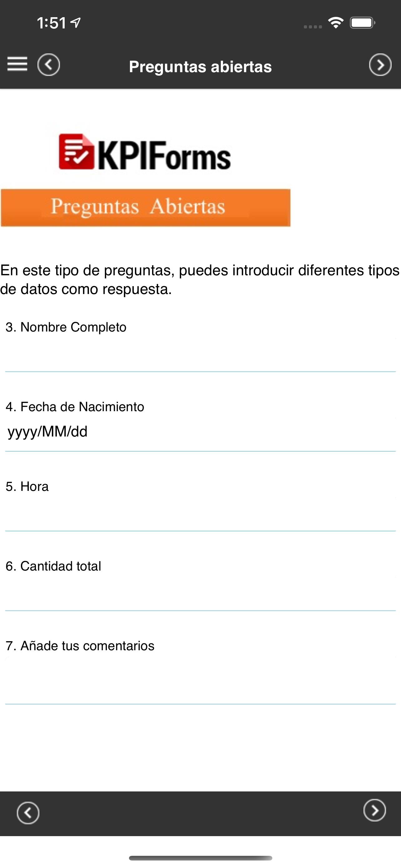Tap the home indicator bar at bottom
This screenshot has height=868, width=401.
(200, 858)
